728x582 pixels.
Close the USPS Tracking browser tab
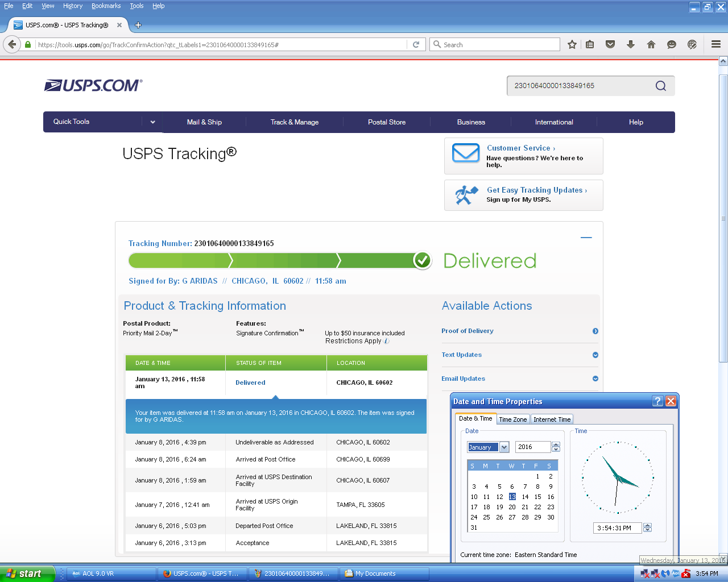[119, 25]
